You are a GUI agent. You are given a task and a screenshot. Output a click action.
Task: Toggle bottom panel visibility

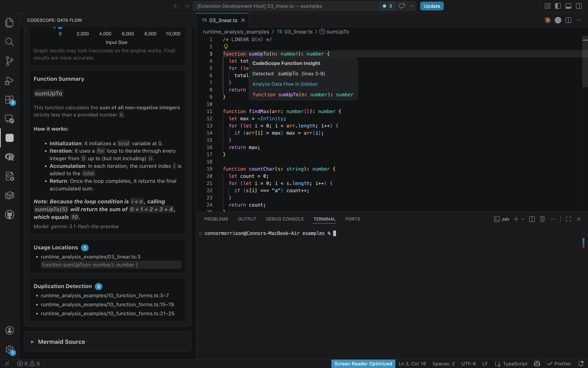568,6
